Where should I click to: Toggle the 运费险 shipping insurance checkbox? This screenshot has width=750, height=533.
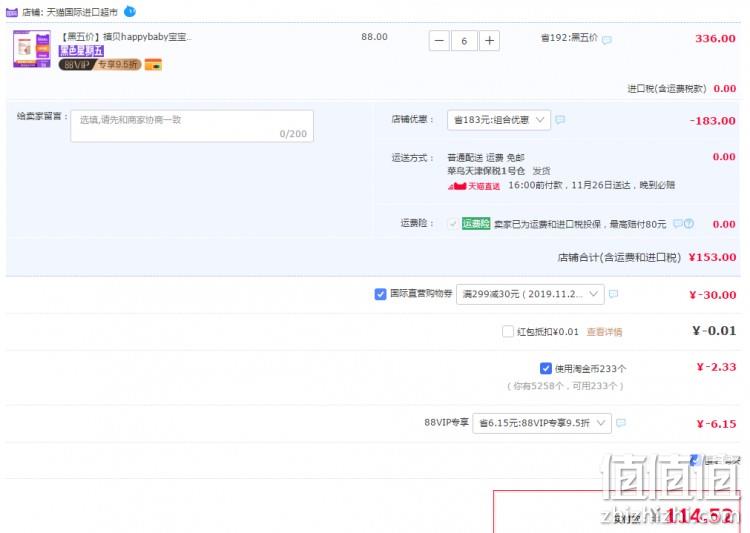tap(452, 223)
